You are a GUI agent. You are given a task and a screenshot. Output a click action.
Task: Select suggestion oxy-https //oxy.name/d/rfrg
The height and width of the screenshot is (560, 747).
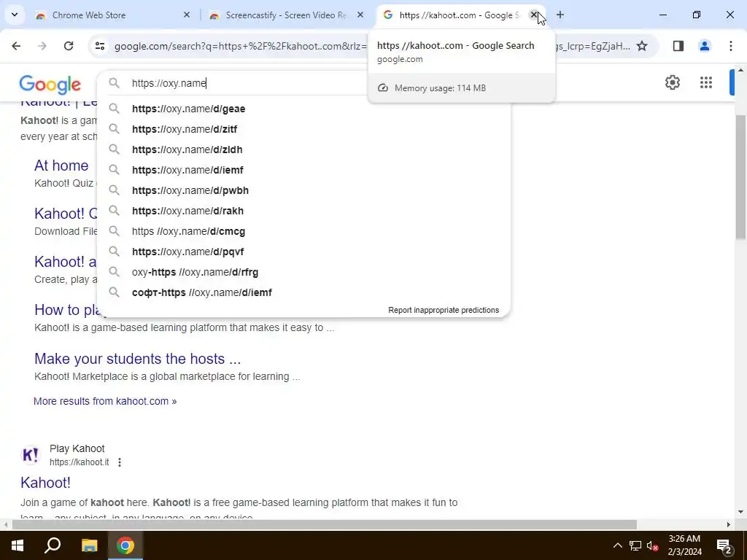click(303, 273)
